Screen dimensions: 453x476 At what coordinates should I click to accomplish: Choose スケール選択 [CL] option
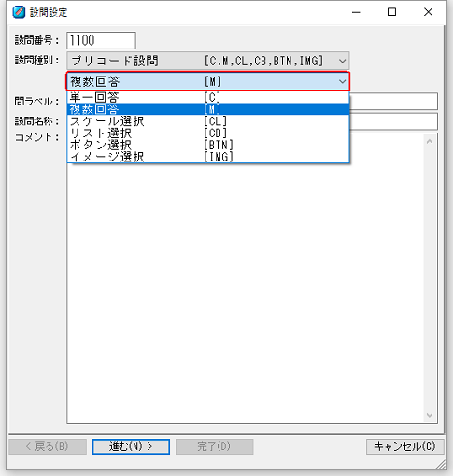pyautogui.click(x=208, y=121)
